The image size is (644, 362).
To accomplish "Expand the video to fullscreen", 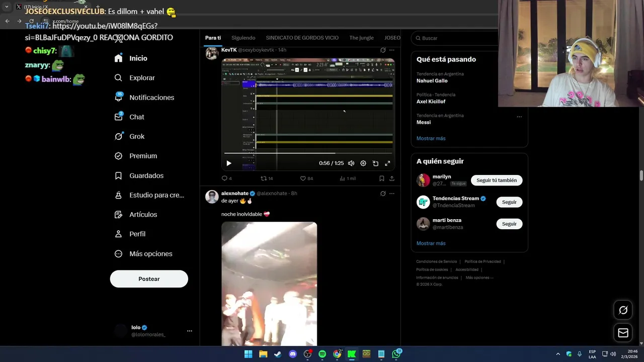I will pos(387,163).
